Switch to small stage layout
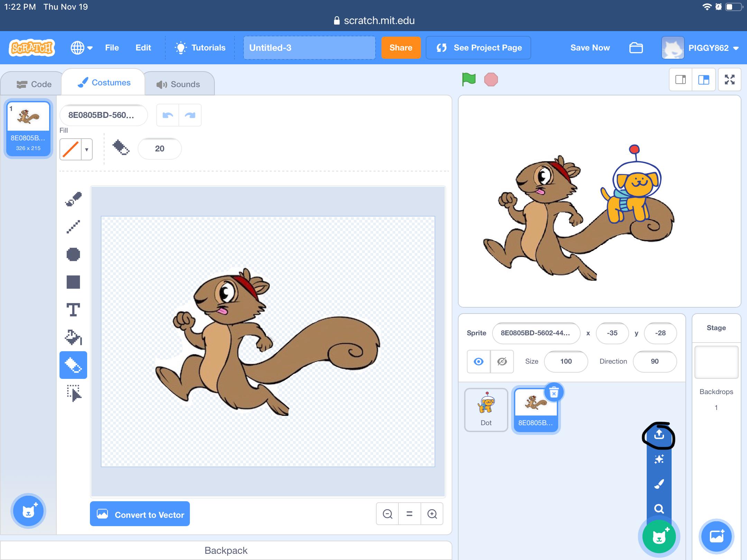 click(x=681, y=80)
